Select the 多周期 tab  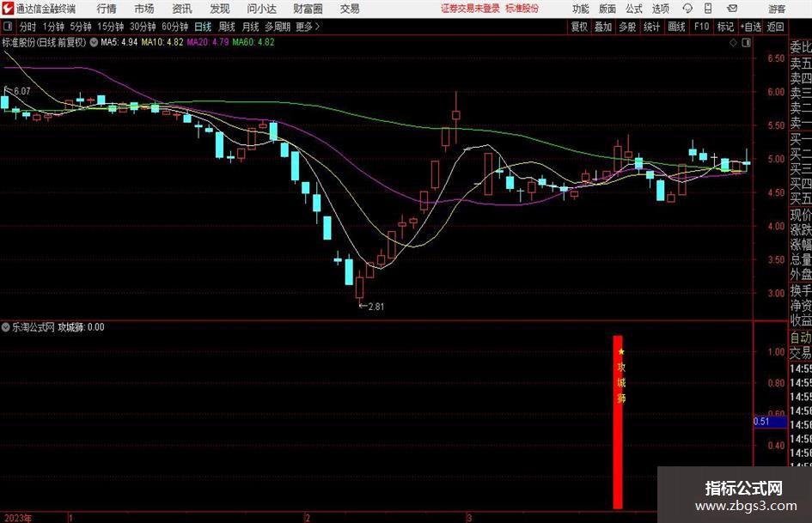[x=278, y=27]
